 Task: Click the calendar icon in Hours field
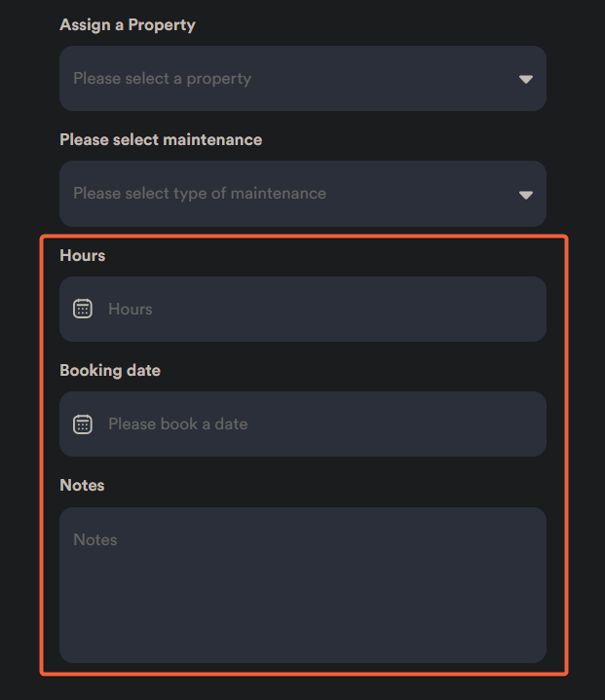83,309
